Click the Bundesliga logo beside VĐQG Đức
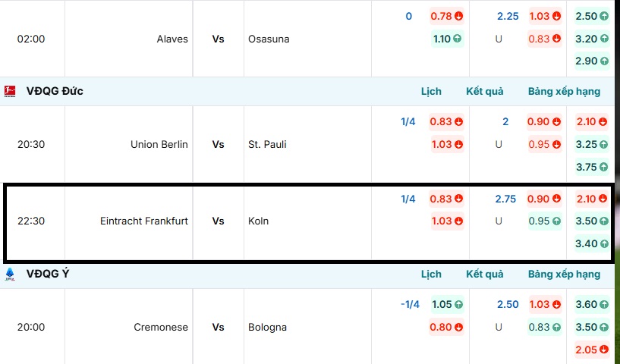 [x=10, y=91]
